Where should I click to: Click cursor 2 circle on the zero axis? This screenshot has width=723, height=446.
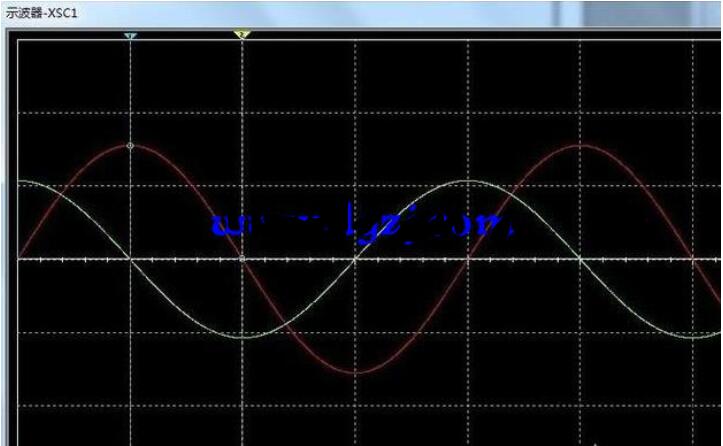(x=243, y=260)
